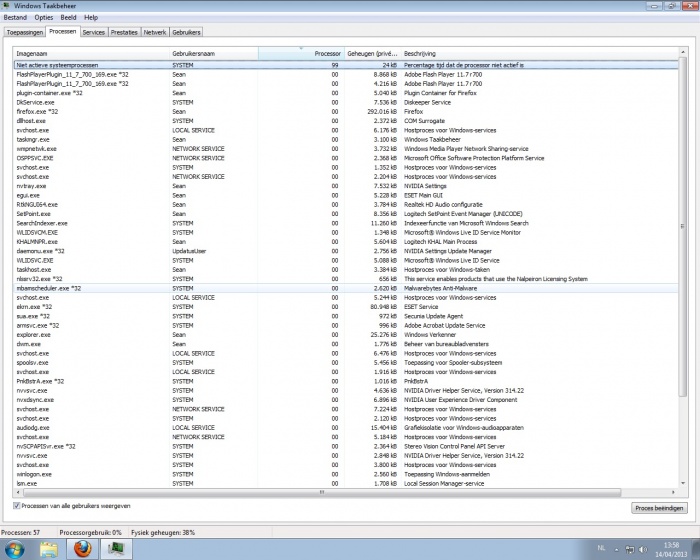Select the audiodg.exe process
The image size is (700, 560).
click(346, 427)
